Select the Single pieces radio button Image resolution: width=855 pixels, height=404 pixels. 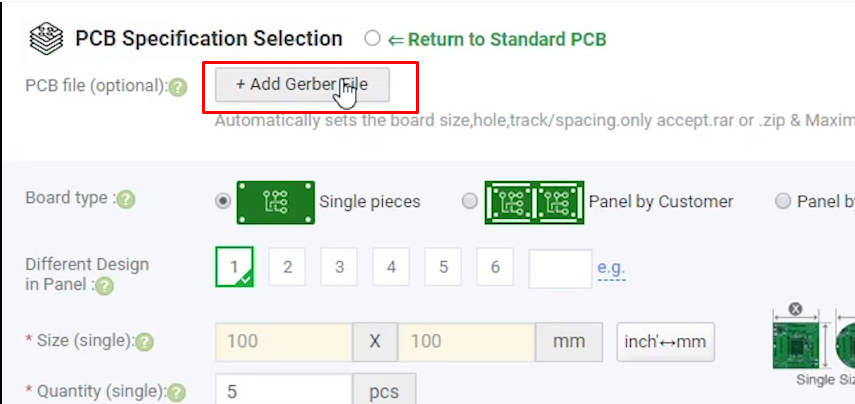tap(223, 201)
